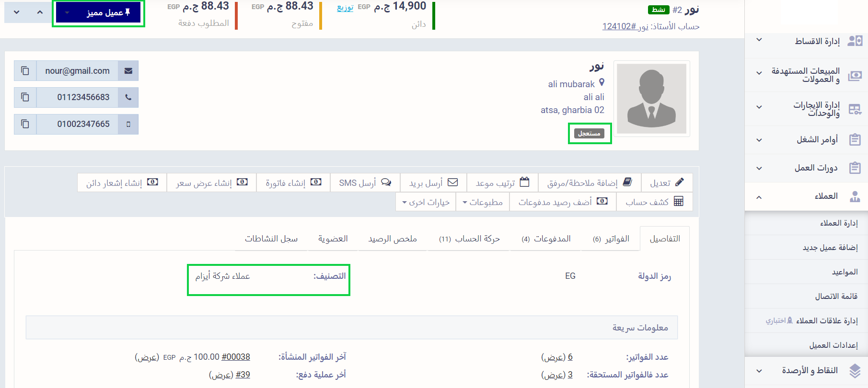Go to previous client with up arrow
868x388 pixels.
[x=40, y=12]
